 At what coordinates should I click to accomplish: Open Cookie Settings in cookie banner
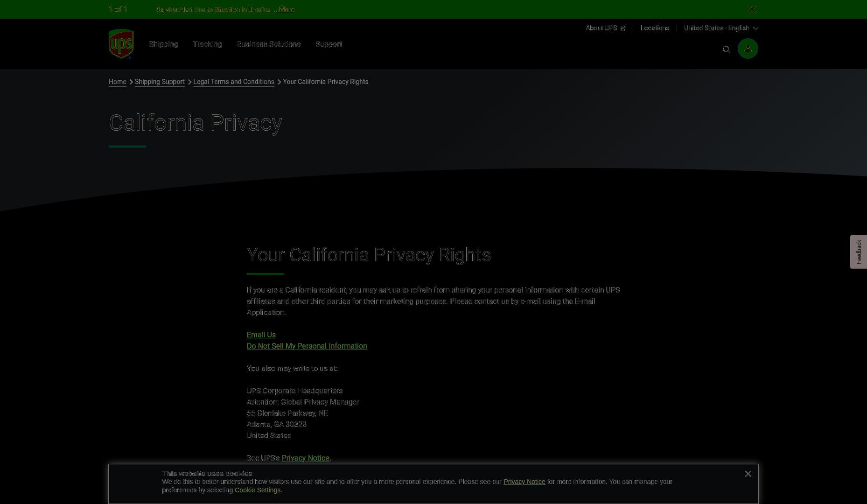click(258, 490)
